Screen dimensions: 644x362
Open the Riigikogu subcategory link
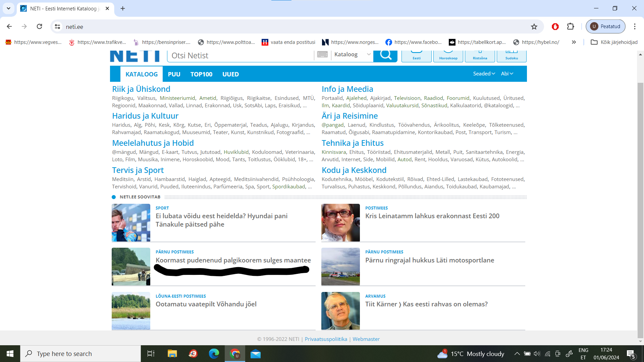(x=122, y=98)
